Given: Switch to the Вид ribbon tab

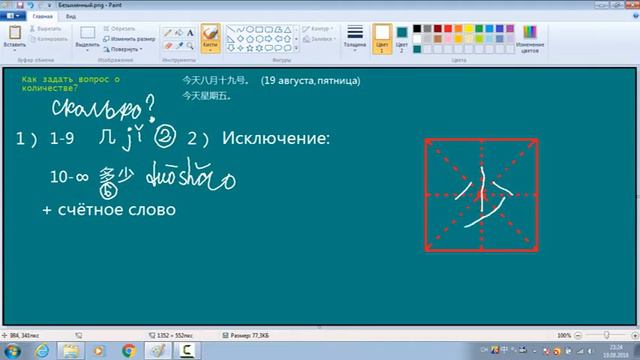Looking at the screenshot, I should [x=71, y=16].
